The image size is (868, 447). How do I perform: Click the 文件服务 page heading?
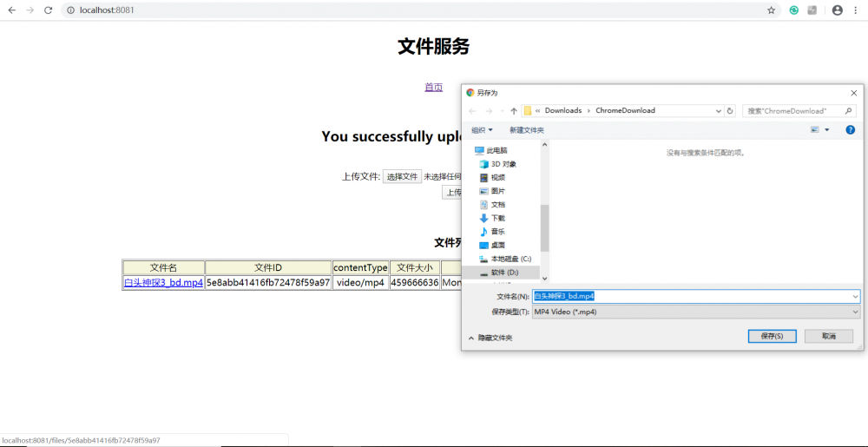point(433,47)
